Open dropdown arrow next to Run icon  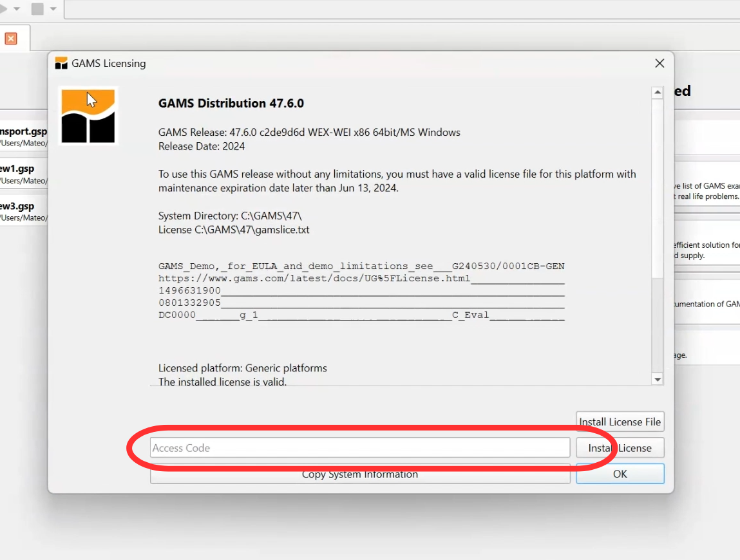tap(17, 9)
